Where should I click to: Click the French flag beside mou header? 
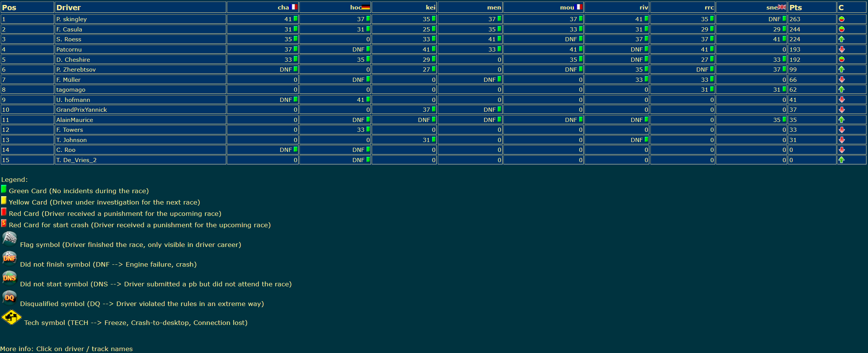click(x=579, y=7)
